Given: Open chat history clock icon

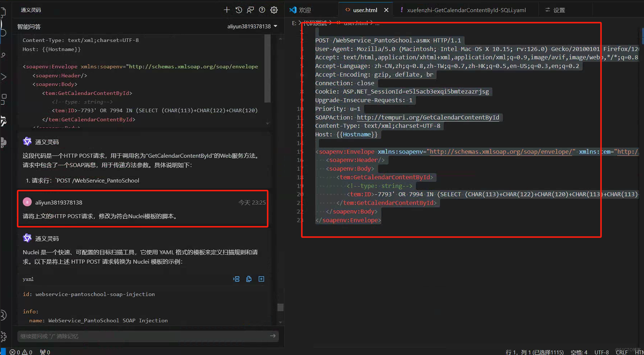Looking at the screenshot, I should [239, 10].
